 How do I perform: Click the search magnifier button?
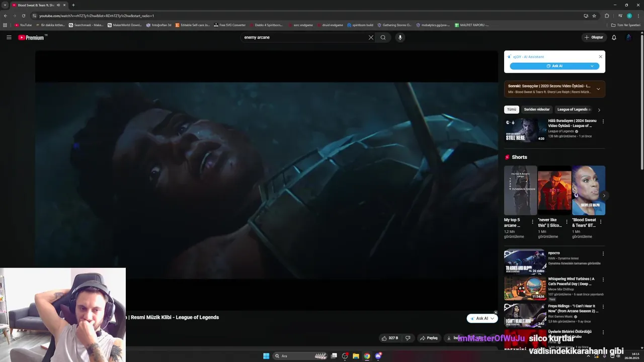coord(383,37)
